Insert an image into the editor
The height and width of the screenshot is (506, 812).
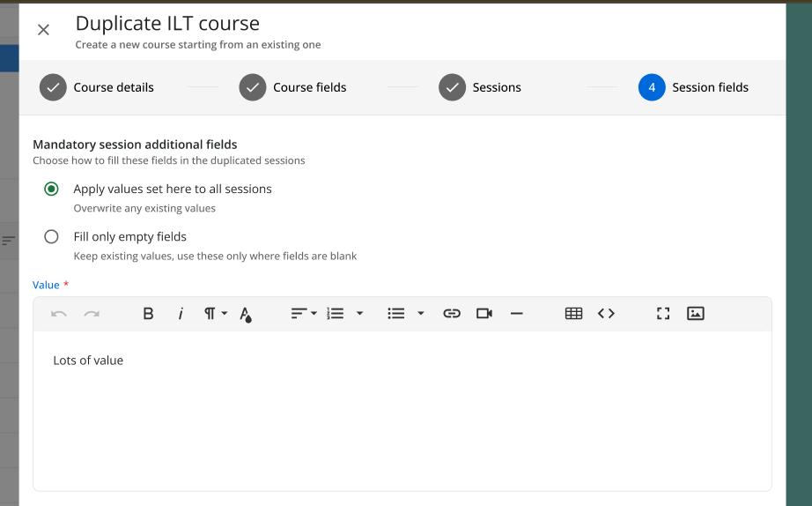click(x=695, y=314)
